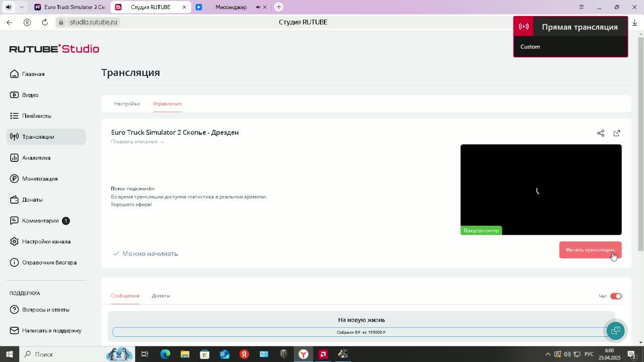The height and width of the screenshot is (362, 644).
Task: Select the Донаты tab in chat panel
Action: [x=161, y=296]
